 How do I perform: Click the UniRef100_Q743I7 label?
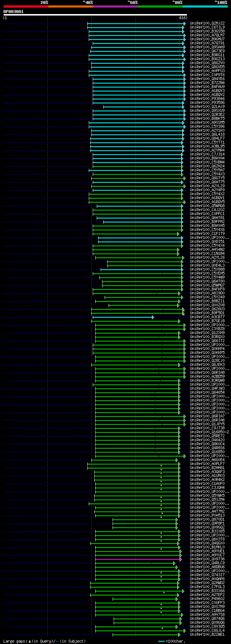207,575
